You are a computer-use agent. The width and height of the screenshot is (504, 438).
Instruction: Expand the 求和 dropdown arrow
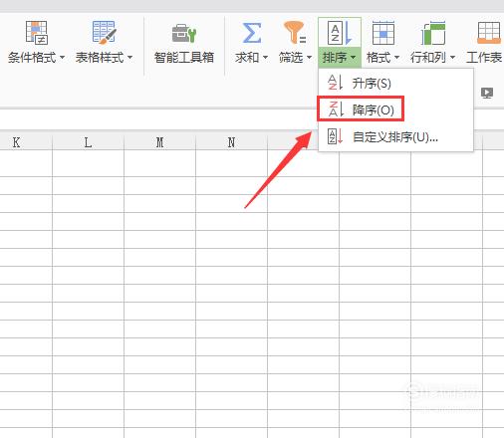tap(265, 58)
